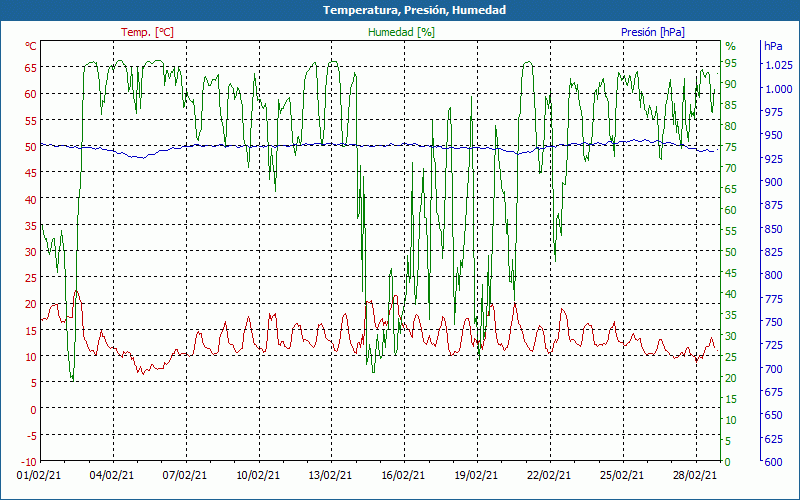Click the date label 04/02/21
800x500 pixels.
(x=112, y=475)
